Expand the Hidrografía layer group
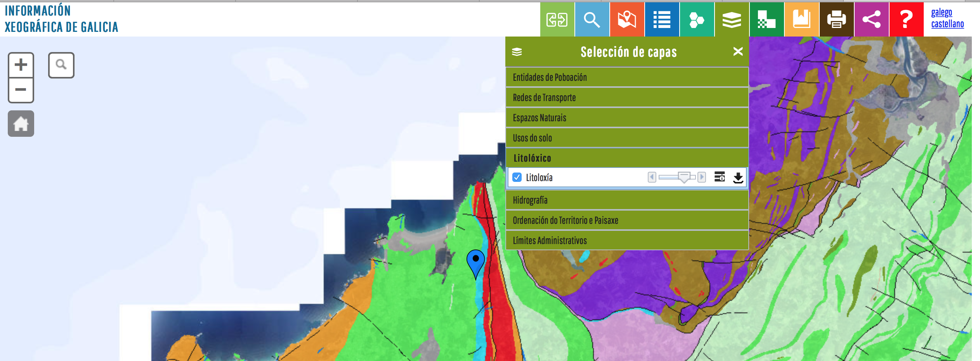Viewport: 980px width, 361px height. point(627,200)
